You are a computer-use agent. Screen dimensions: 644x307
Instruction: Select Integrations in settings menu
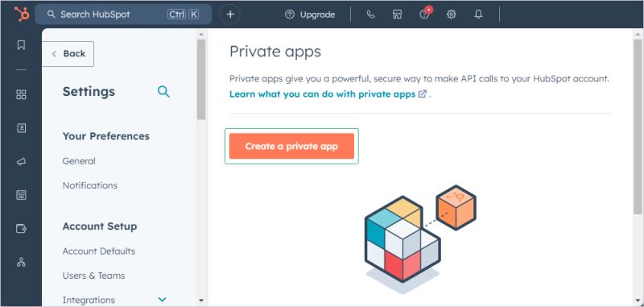[x=89, y=300]
